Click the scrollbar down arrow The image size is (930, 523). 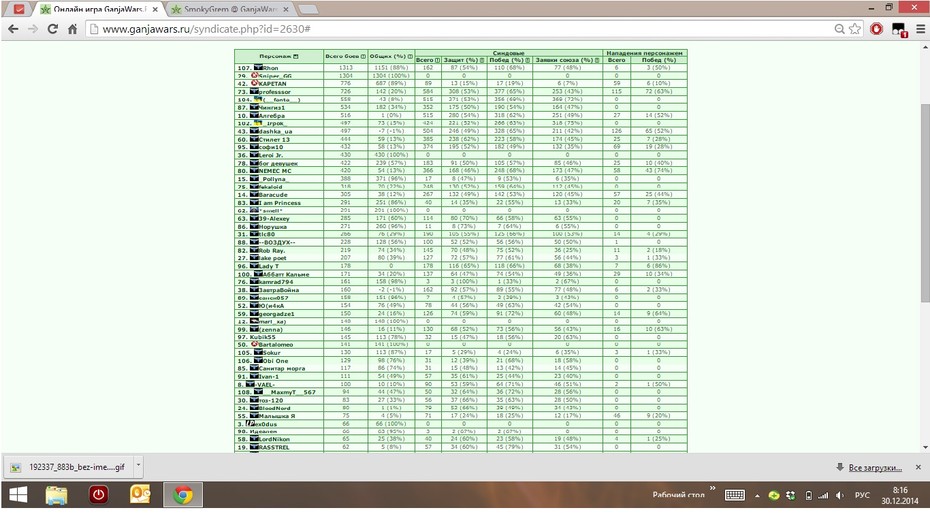pos(925,448)
